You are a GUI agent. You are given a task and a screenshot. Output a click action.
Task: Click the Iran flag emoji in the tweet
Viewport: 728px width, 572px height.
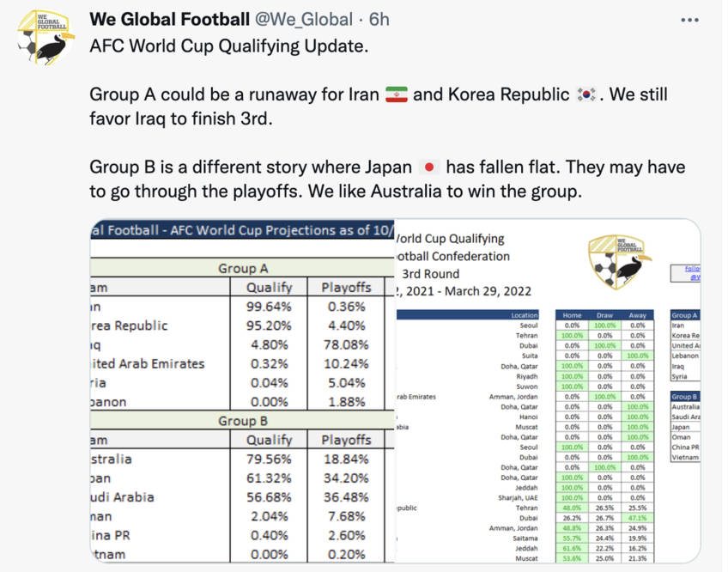coord(396,94)
